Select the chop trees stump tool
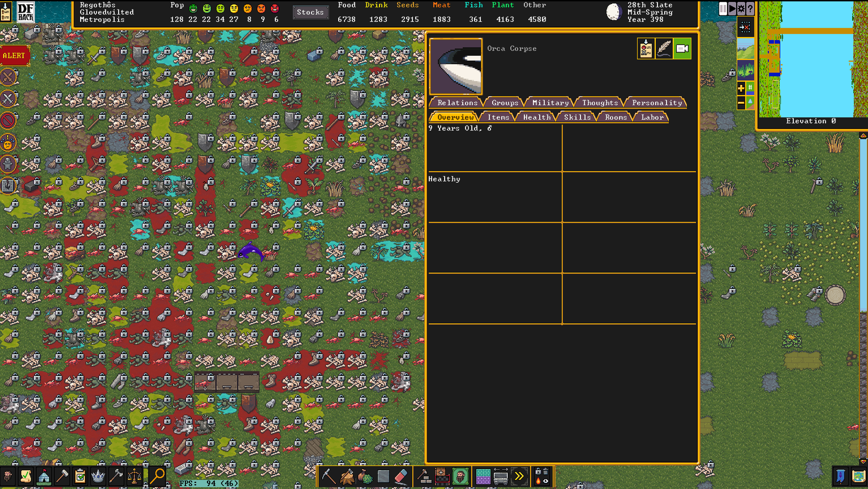868x489 pixels. point(347,476)
